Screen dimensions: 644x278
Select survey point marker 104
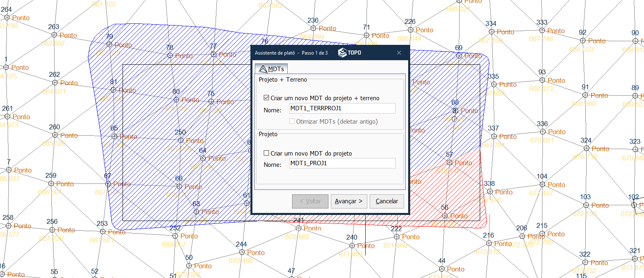point(542,185)
